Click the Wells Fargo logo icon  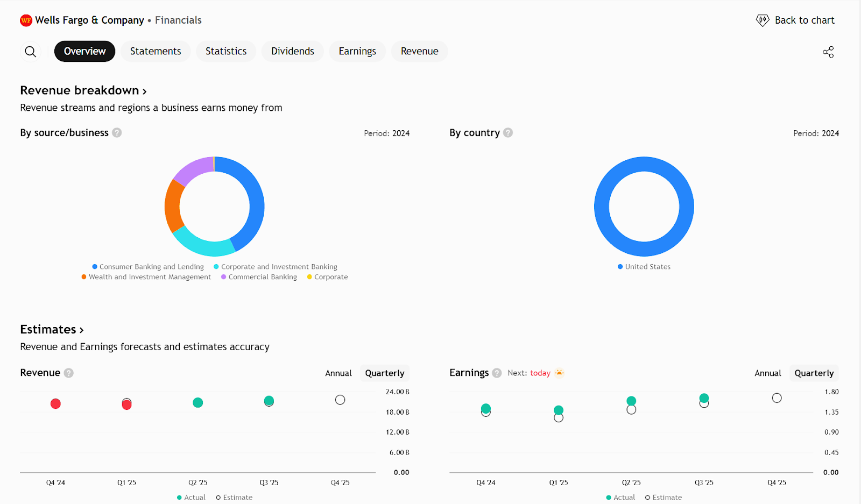pos(26,20)
